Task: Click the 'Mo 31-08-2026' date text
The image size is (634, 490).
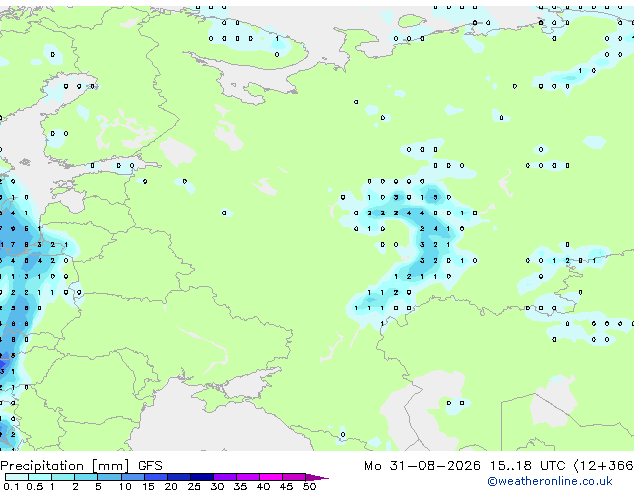Action: 422,466
